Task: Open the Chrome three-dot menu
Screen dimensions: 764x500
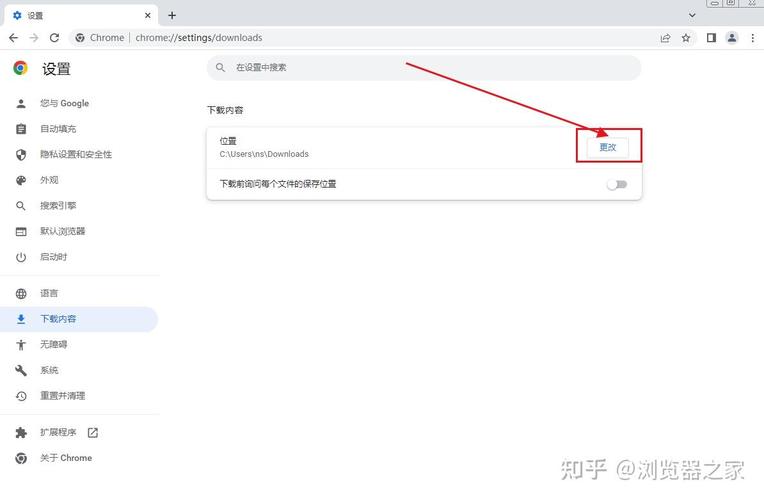Action: click(x=753, y=38)
